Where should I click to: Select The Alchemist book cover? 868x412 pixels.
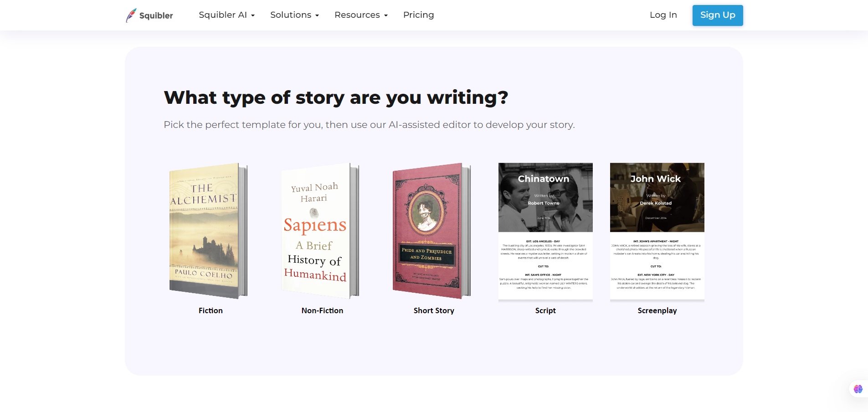coord(209,231)
